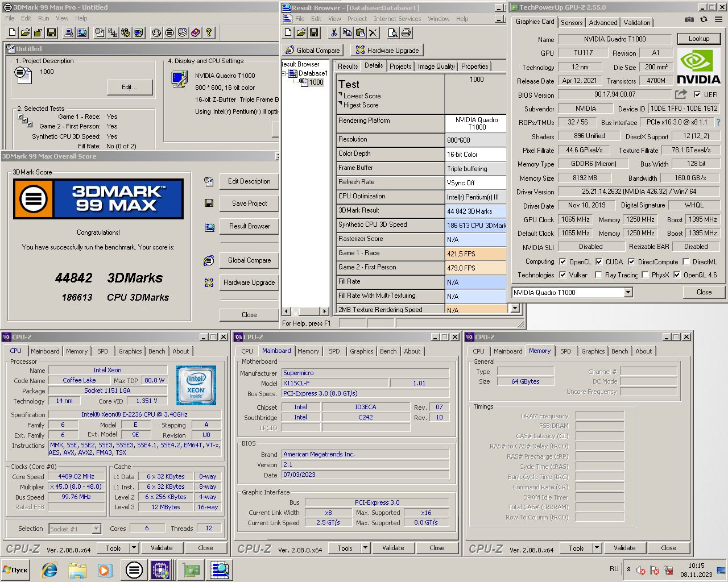The width and height of the screenshot is (728, 582).
Task: Click Paste clipboard icon in Result Browser toolbar
Action: click(360, 33)
